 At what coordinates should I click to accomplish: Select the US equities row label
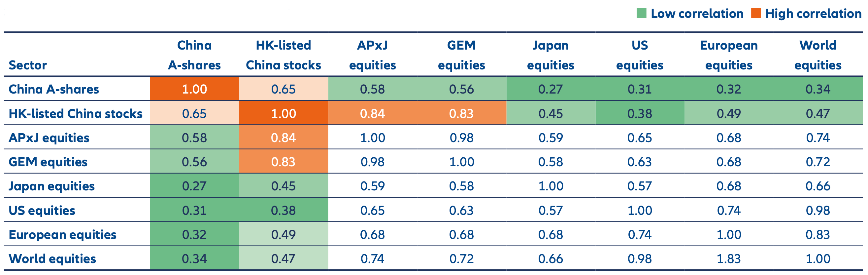(x=42, y=211)
